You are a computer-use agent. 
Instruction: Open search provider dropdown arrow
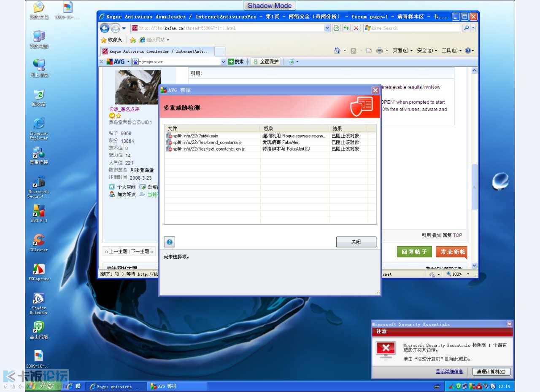[473, 28]
